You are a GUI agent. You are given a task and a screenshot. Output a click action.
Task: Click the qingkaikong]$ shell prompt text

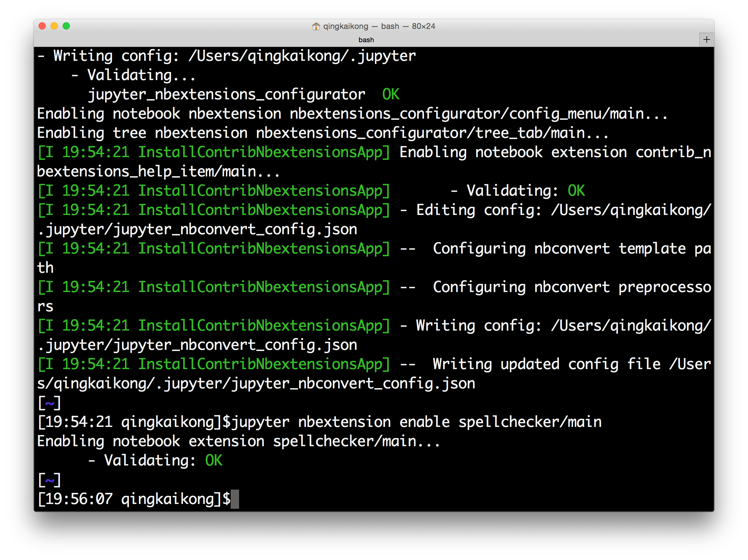pyautogui.click(x=173, y=499)
